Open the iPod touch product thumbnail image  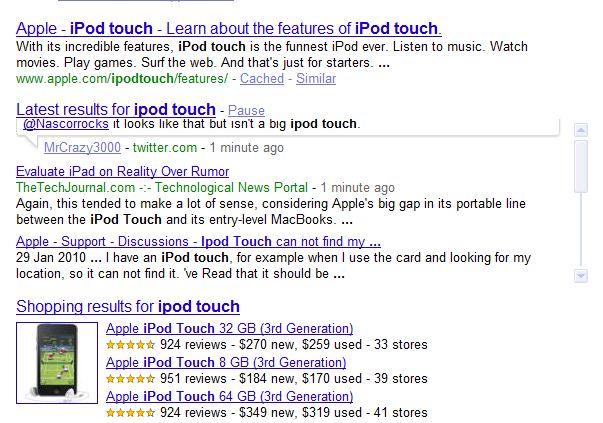tap(57, 363)
